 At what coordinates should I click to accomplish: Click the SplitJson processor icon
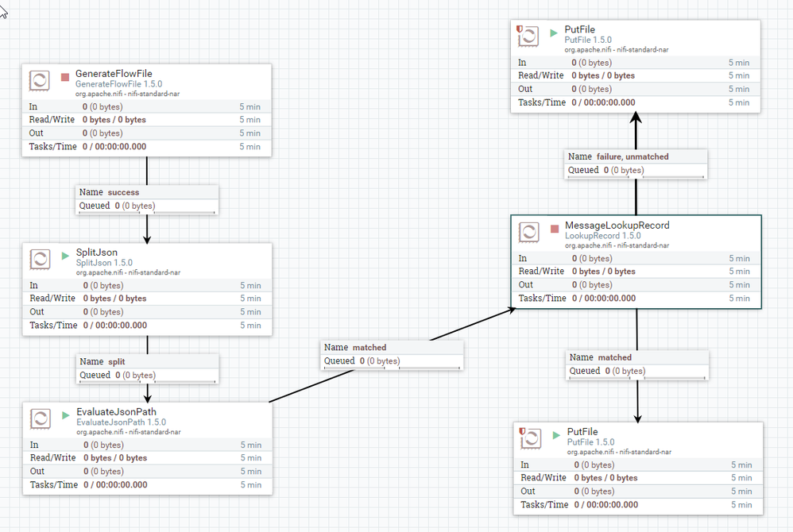(40, 259)
